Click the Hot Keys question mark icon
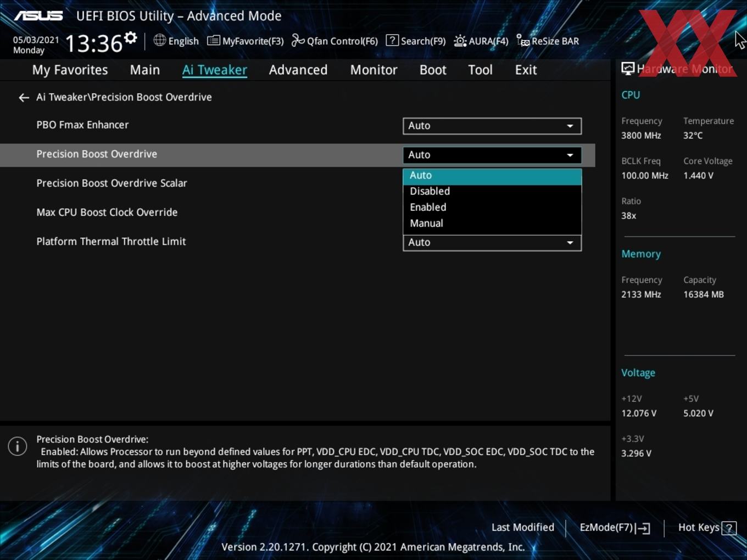The width and height of the screenshot is (747, 560). (729, 528)
